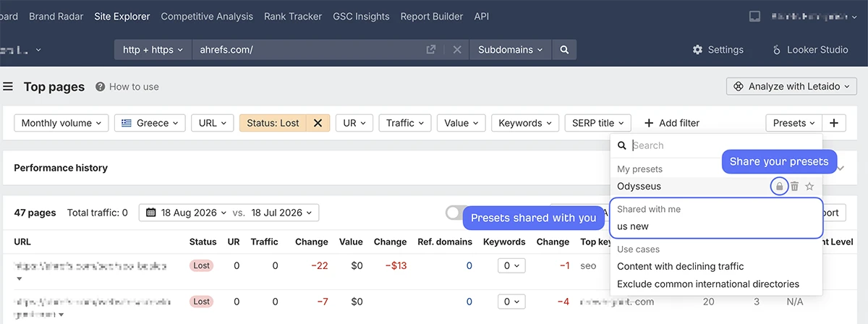Image resolution: width=868 pixels, height=324 pixels.
Task: Open the Brand Radar tab
Action: [56, 16]
